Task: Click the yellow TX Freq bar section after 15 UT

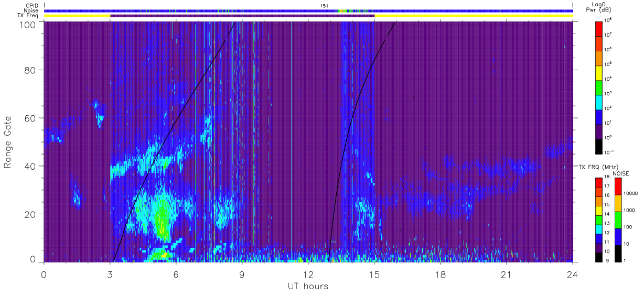Action: click(x=474, y=16)
